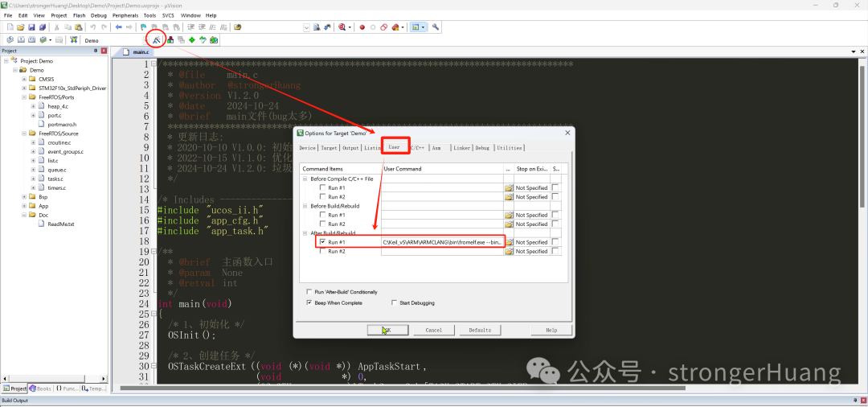Click the New file toolbar icon
This screenshot has height=407, width=868.
click(10, 27)
